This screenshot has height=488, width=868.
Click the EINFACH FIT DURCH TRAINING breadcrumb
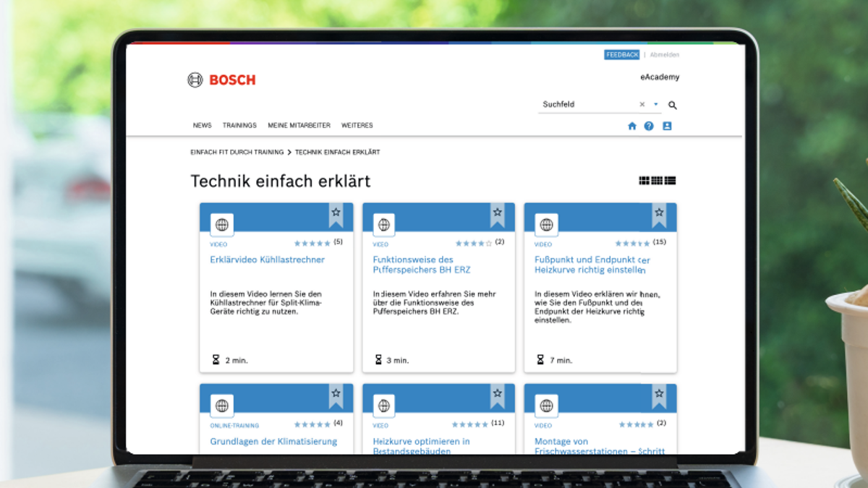237,153
